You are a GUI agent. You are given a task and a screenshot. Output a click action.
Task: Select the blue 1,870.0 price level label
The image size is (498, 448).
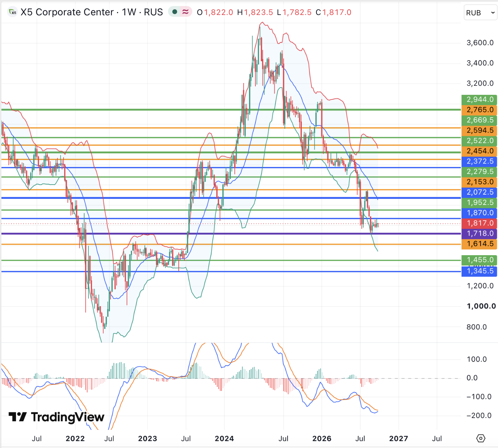point(479,213)
